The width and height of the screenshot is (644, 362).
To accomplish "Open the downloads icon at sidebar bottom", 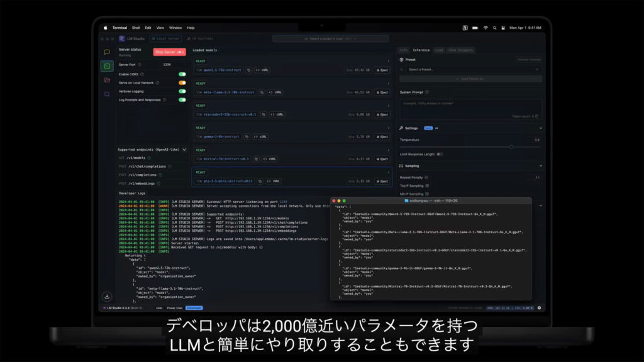I will (107, 297).
